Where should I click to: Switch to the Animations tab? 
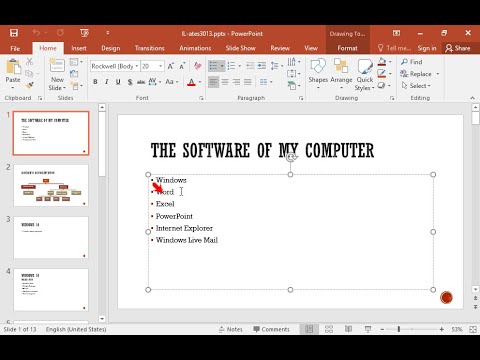click(195, 48)
